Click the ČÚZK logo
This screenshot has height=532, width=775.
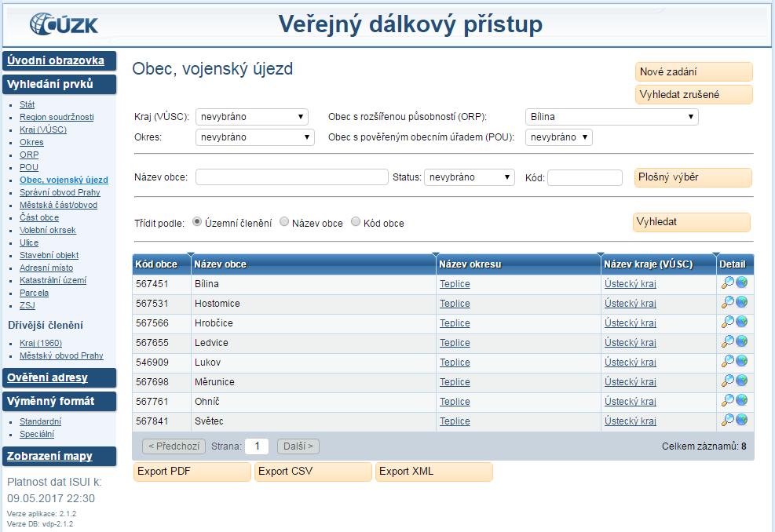64,24
